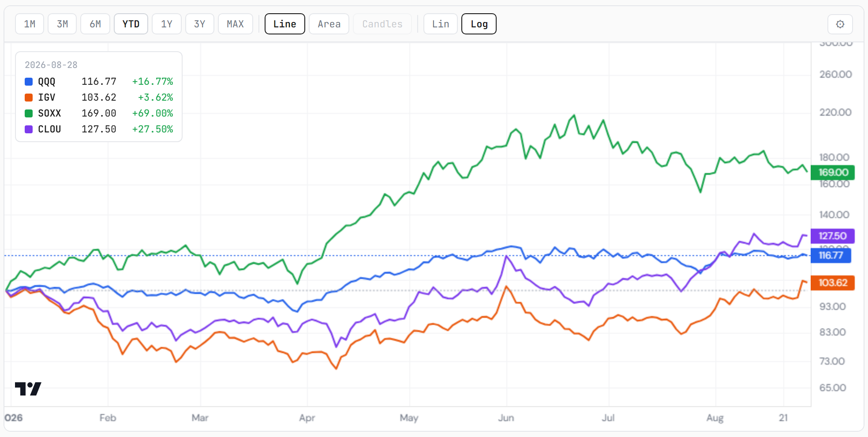Click CLOU change +27.50%
Screen dimensions: 868x437
pyautogui.click(x=153, y=129)
